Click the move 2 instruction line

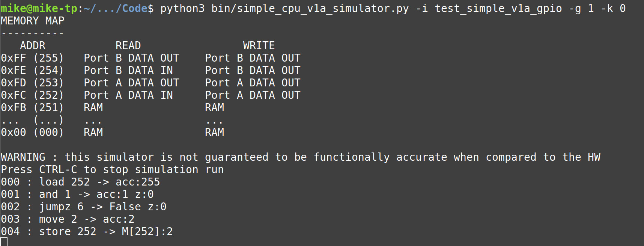pyautogui.click(x=58, y=219)
